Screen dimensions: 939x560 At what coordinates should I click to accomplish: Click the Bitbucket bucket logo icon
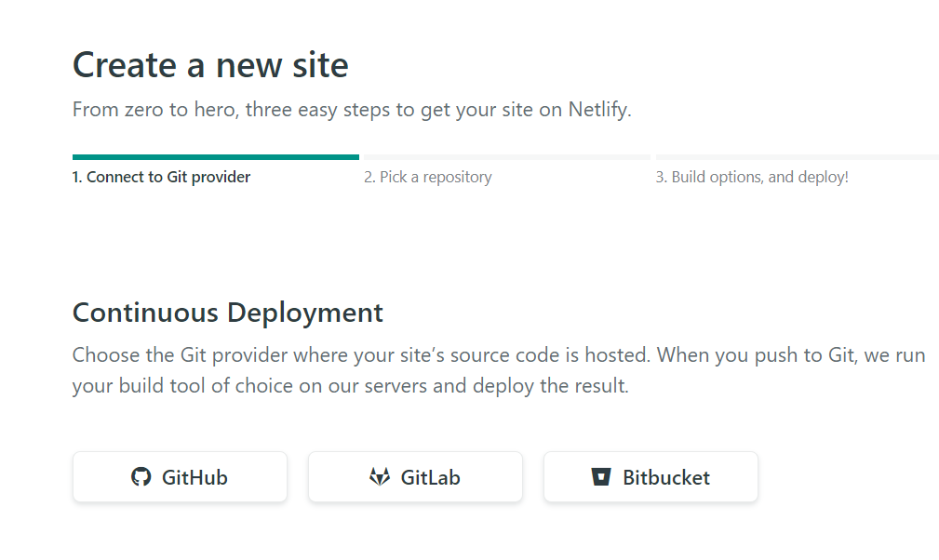pos(600,477)
